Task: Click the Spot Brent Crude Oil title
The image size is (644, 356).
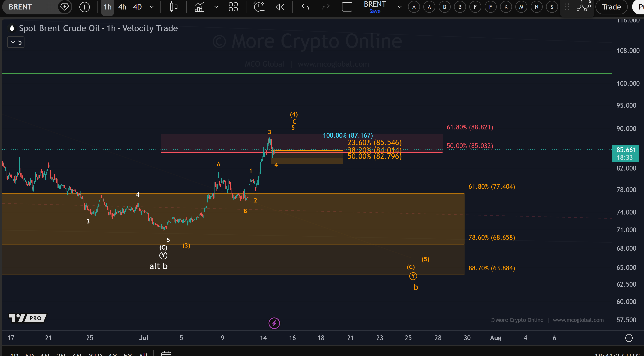Action: [x=98, y=28]
